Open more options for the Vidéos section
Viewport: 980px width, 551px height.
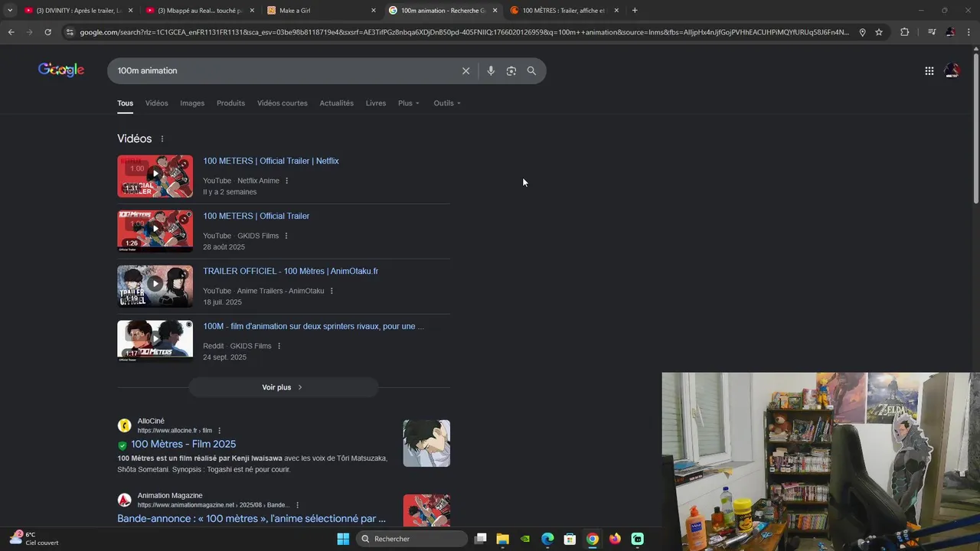pyautogui.click(x=162, y=139)
